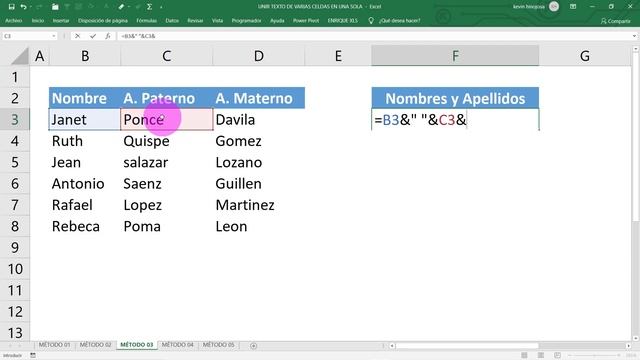Click cell containing Quispe
This screenshot has height=360, width=640.
(x=167, y=141)
